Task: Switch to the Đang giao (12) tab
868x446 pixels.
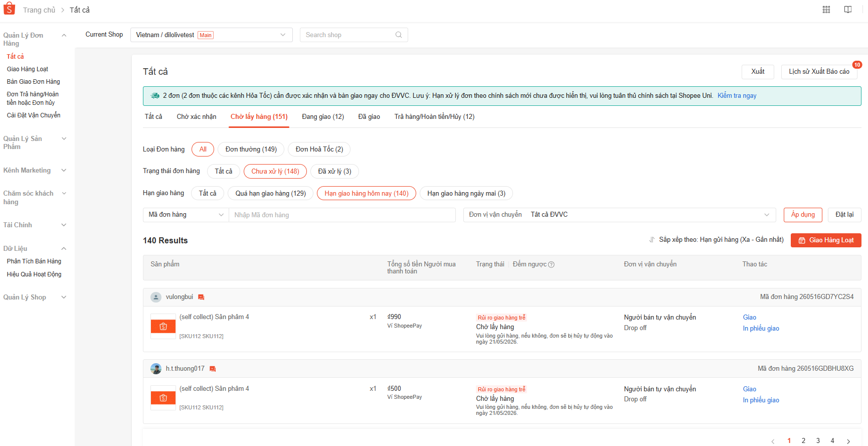Action: coord(323,116)
